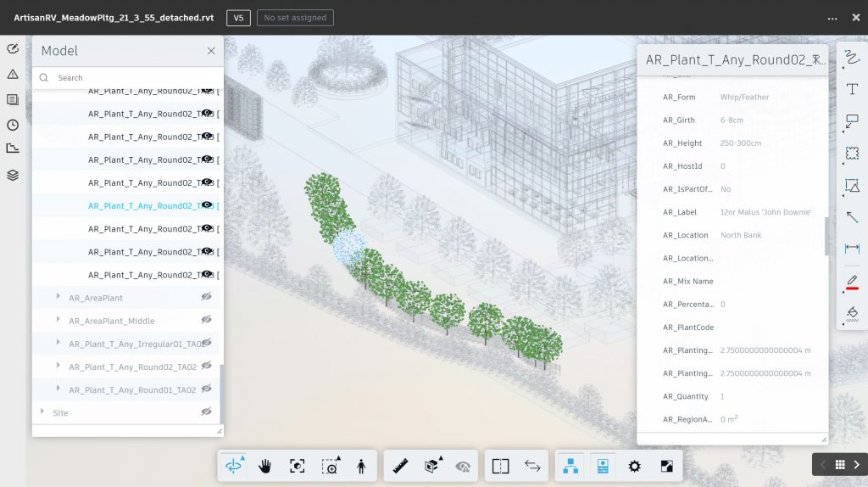Expand AR_Plant_T_Any_Irregular01_TA02 node
Screen dimensions: 868x487
58,343
